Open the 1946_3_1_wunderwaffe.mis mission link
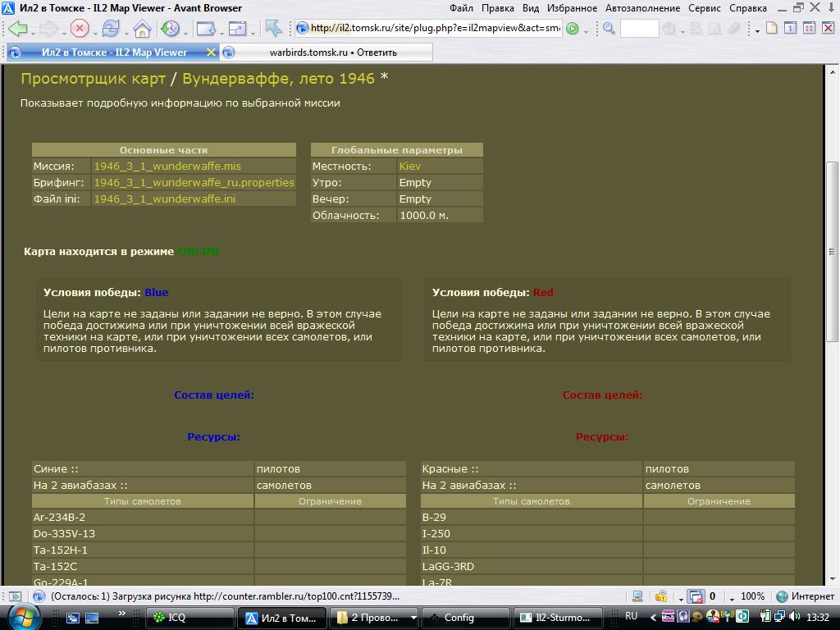 coord(167,166)
